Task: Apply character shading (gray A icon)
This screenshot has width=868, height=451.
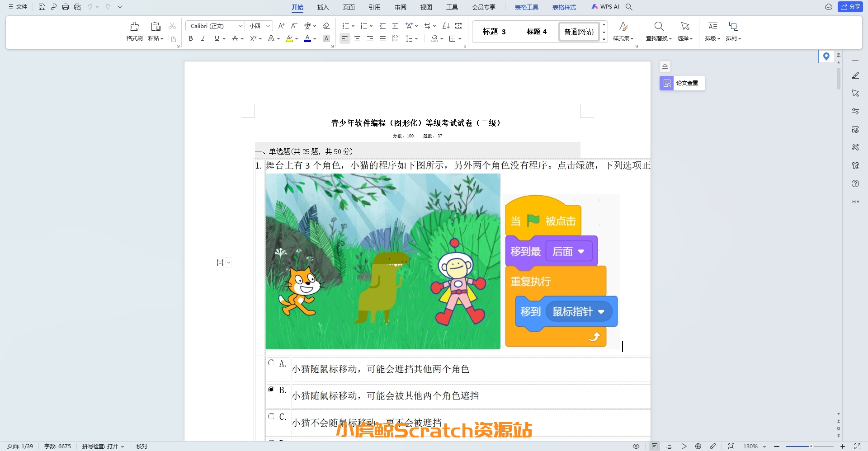Action: [x=326, y=38]
